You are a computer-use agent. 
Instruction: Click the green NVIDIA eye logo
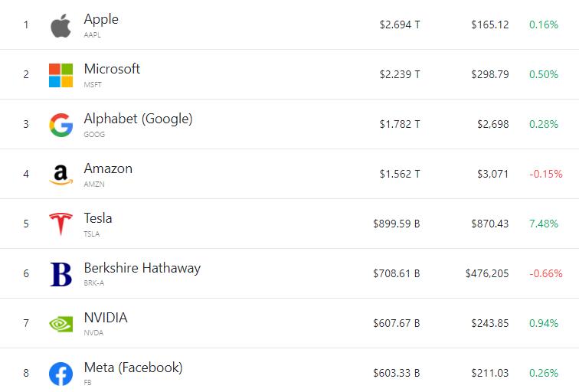(x=61, y=324)
